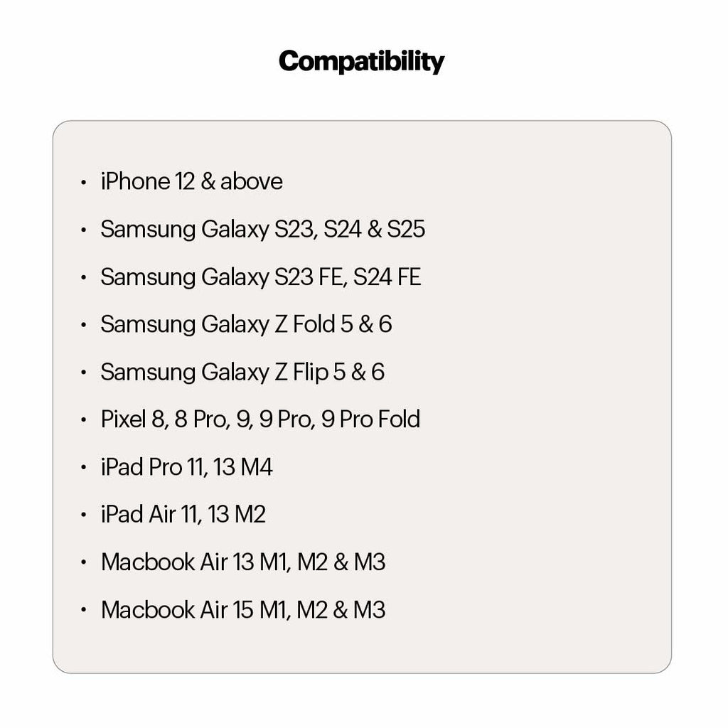This screenshot has width=728, height=728.
Task: Click the Macbook Air 15 M1, M2 & M3 entry
Action: click(243, 610)
